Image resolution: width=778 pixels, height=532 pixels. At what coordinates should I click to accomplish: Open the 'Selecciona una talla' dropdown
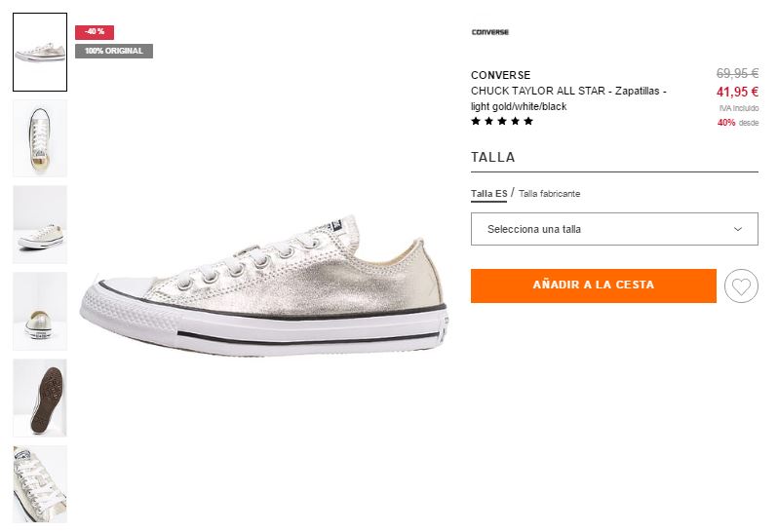(x=614, y=230)
